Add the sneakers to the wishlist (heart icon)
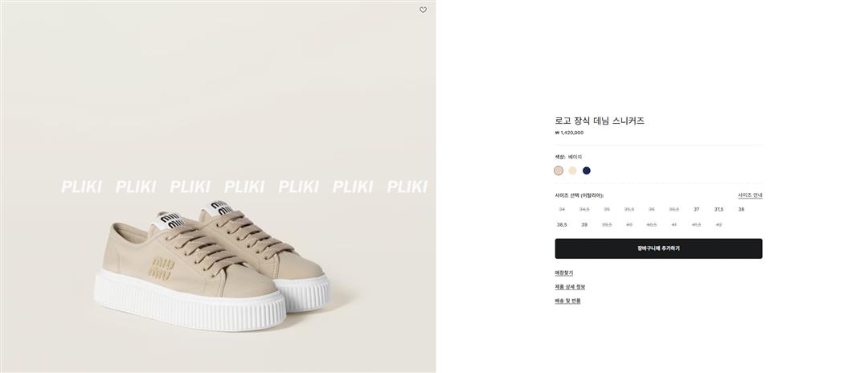The image size is (868, 373). [423, 10]
